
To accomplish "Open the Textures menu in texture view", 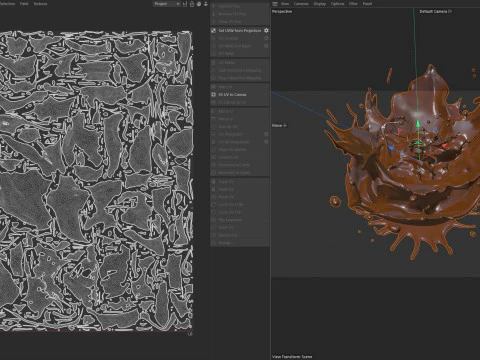I will pos(40,4).
